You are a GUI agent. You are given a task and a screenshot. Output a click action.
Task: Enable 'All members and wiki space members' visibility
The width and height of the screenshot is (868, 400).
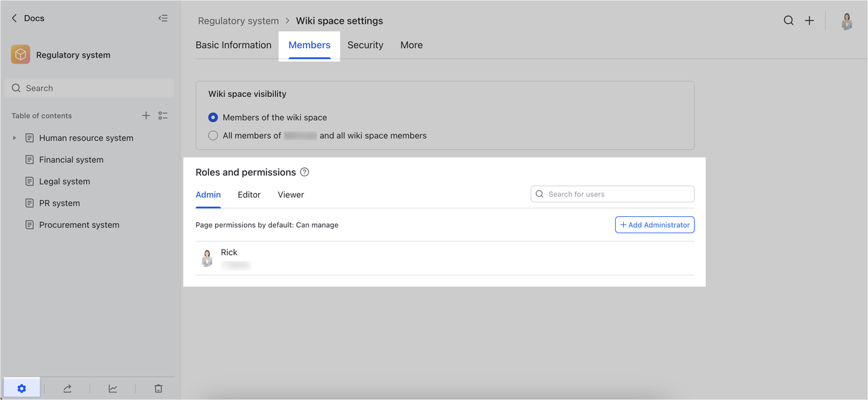click(213, 135)
